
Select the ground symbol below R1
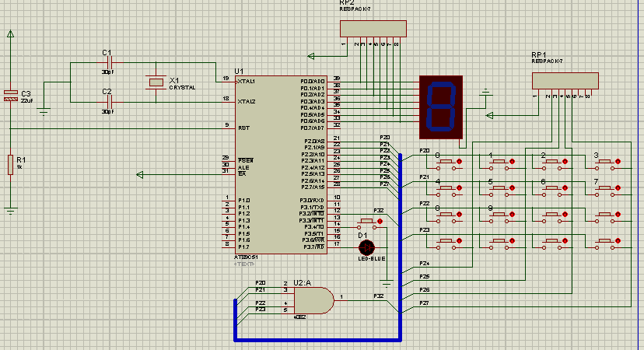tap(11, 211)
